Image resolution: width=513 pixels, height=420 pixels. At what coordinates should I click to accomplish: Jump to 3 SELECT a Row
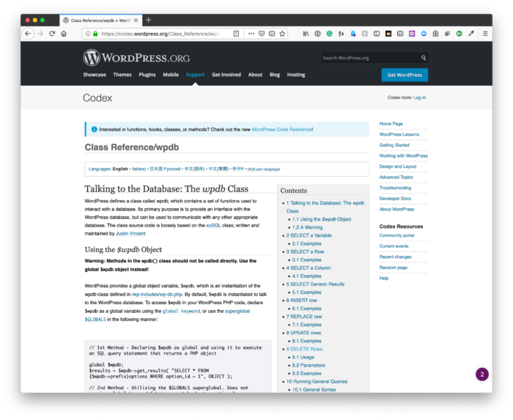click(x=305, y=251)
